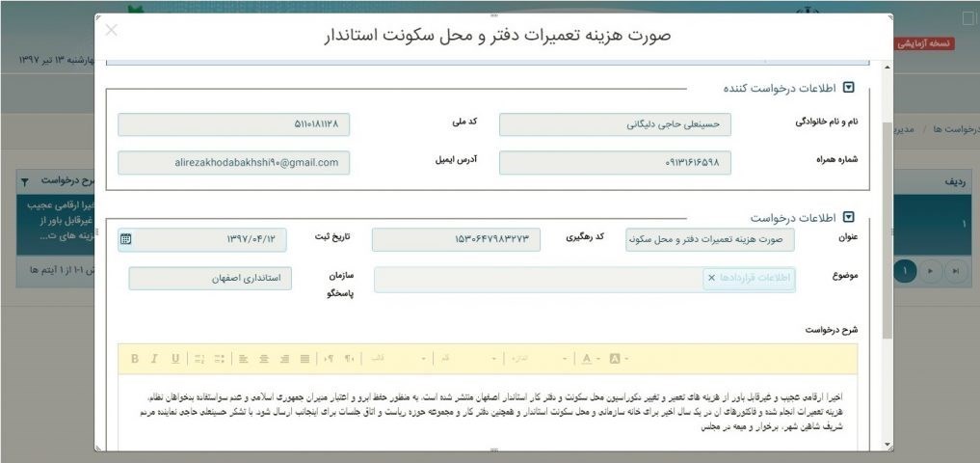Click the tracking code (کد رهگیری) field
Image resolution: width=980 pixels, height=463 pixels.
[x=456, y=239]
